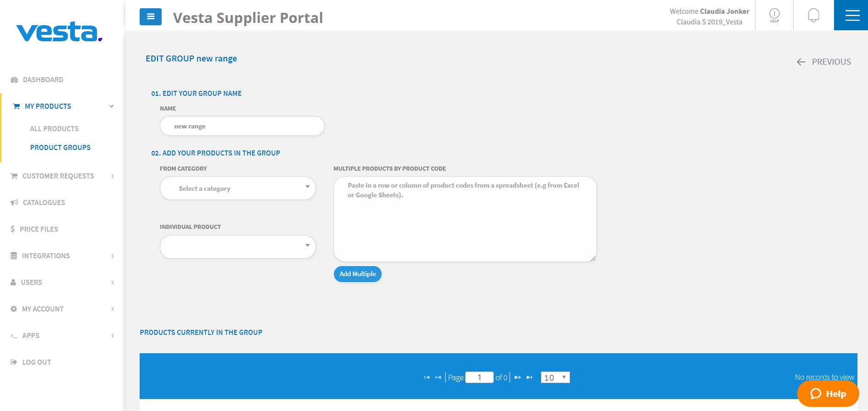Go to next page in pager
Image resolution: width=868 pixels, height=411 pixels.
tap(518, 378)
